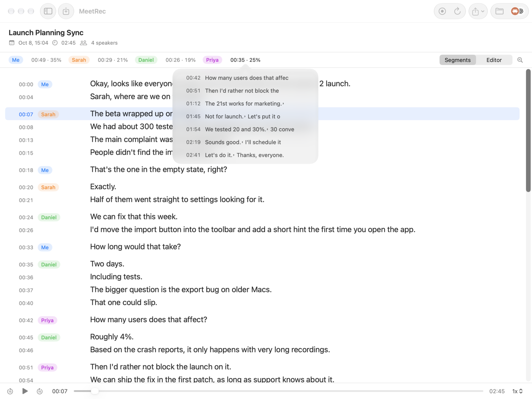Select line 'That one could slip.'
The width and height of the screenshot is (532, 399).
[x=123, y=303]
